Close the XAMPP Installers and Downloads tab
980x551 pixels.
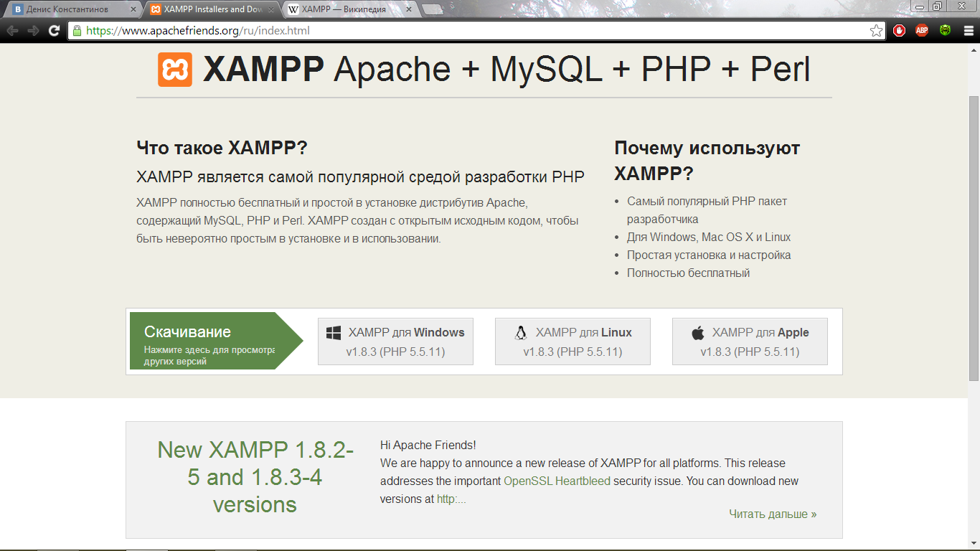(270, 10)
